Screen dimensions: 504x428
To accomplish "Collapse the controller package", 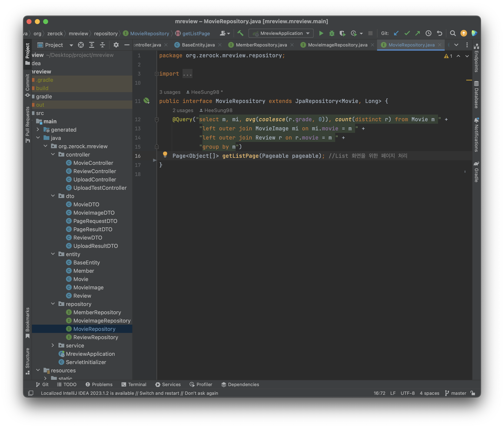I will click(x=53, y=154).
